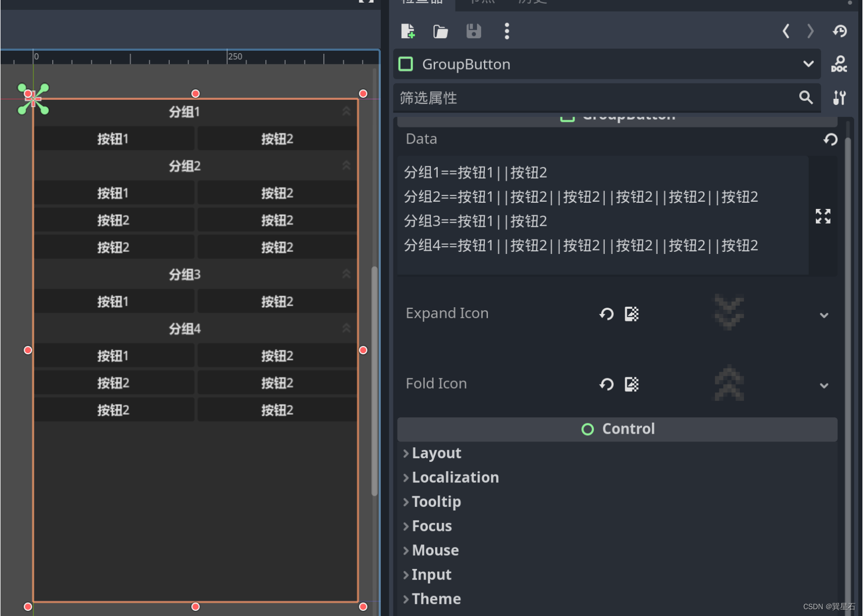Click 按钮2 under 分组3
The image size is (864, 616).
277,301
